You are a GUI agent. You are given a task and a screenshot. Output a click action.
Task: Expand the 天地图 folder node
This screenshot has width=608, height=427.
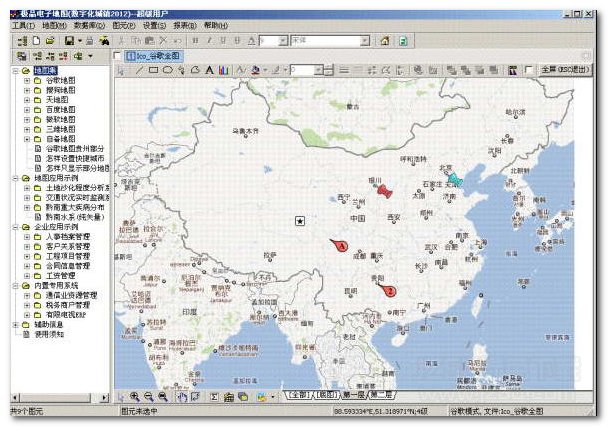click(x=27, y=100)
